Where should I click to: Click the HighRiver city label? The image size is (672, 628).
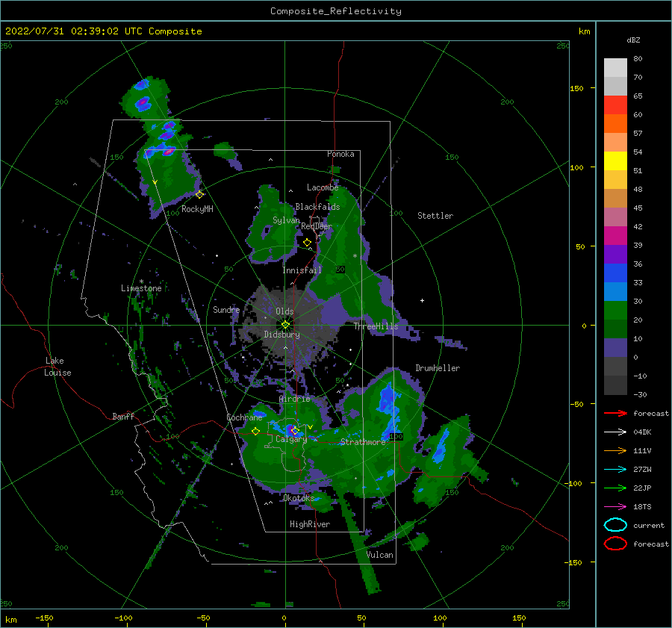click(310, 524)
